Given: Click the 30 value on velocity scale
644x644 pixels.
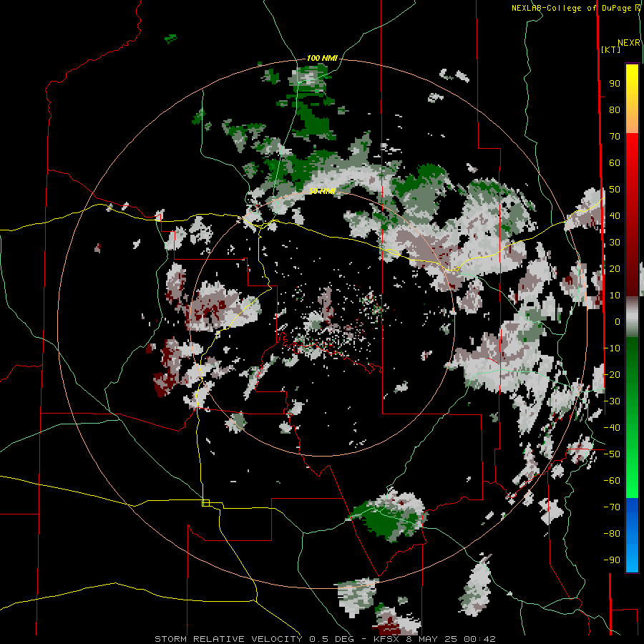Looking at the screenshot, I should click(x=615, y=243).
